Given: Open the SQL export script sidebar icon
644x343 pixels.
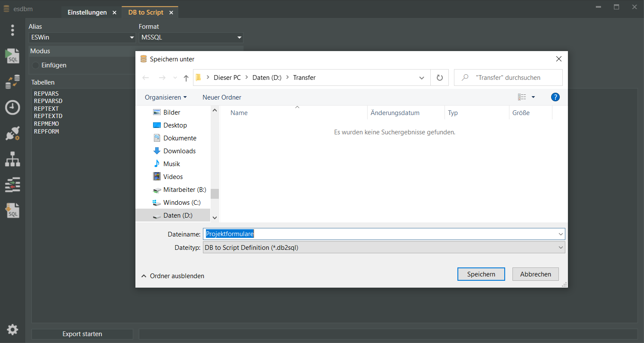Looking at the screenshot, I should [x=12, y=210].
